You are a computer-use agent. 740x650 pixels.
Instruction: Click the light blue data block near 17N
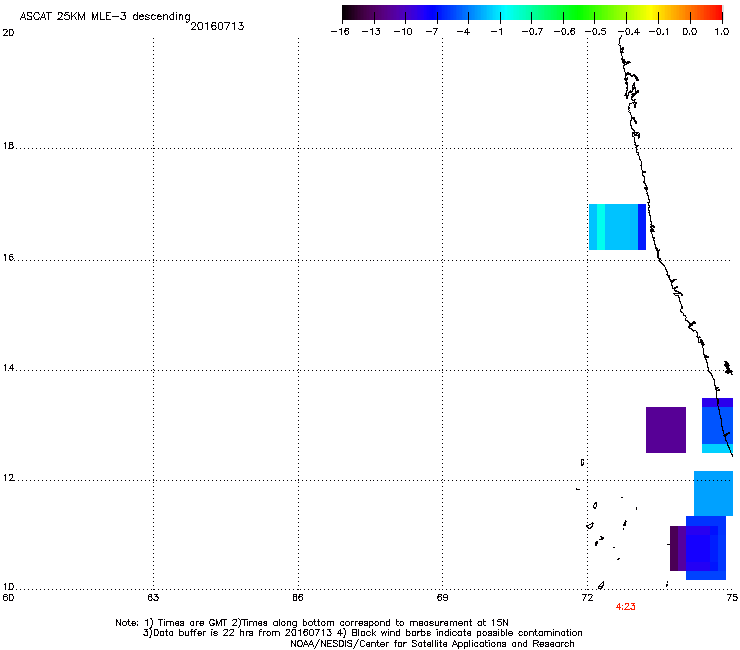pyautogui.click(x=617, y=227)
